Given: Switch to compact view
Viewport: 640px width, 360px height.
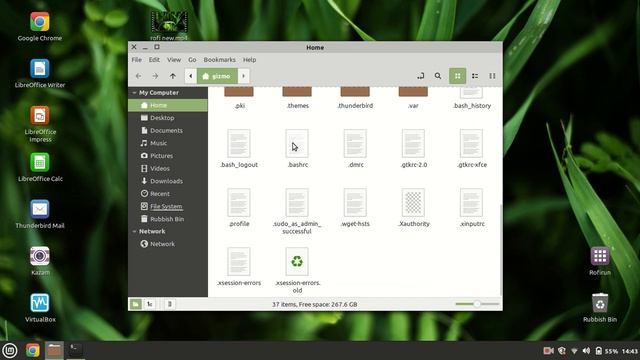Looking at the screenshot, I should click(x=492, y=76).
